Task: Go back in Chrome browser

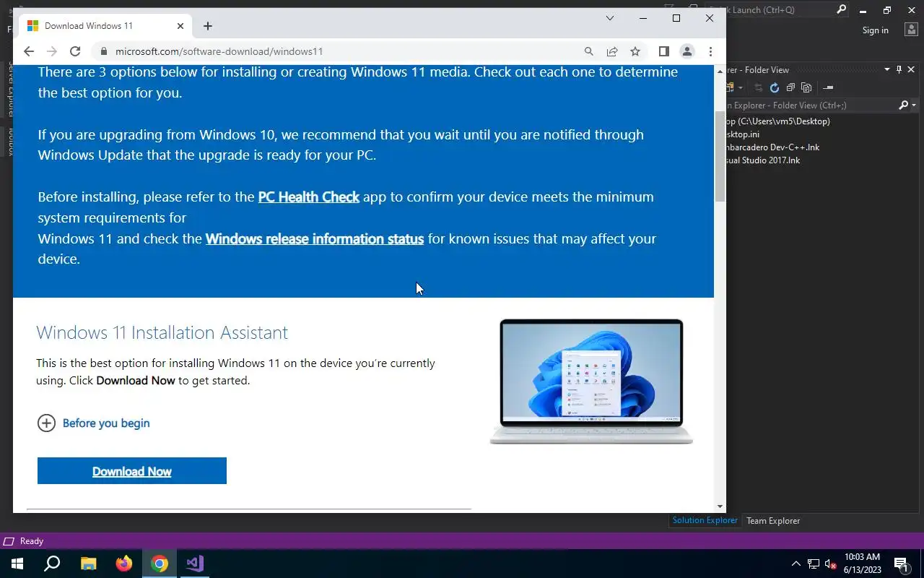Action: pos(29,51)
